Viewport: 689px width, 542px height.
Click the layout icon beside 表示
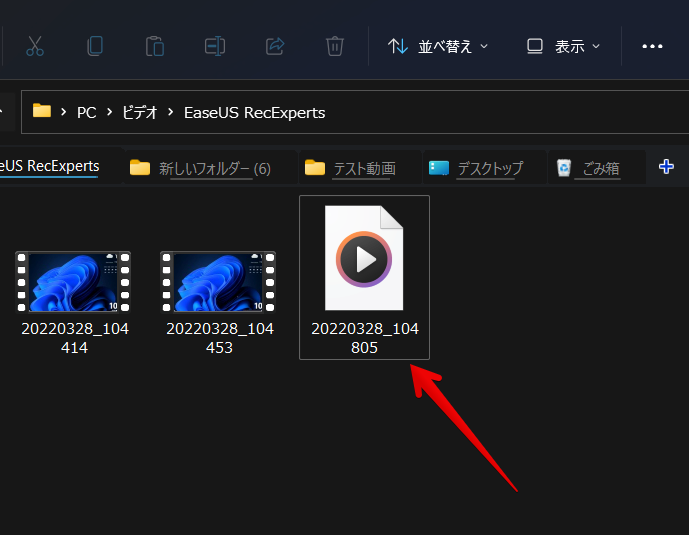pyautogui.click(x=535, y=46)
